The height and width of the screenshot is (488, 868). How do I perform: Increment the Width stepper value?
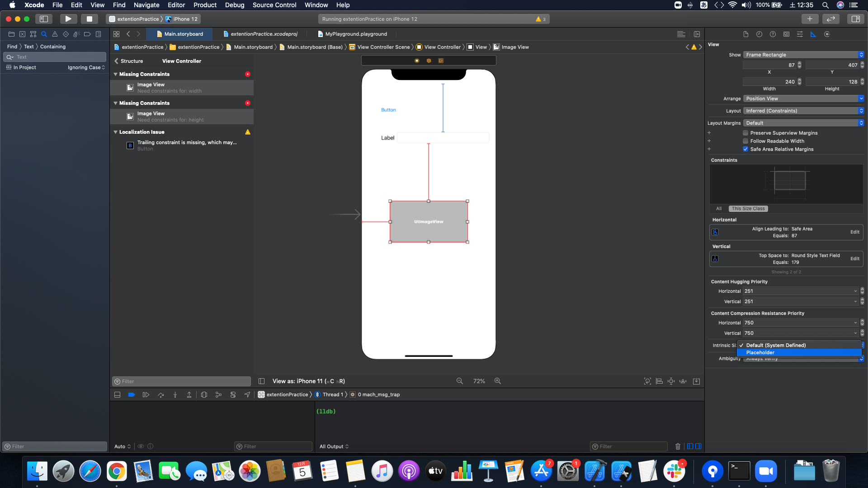pos(799,80)
